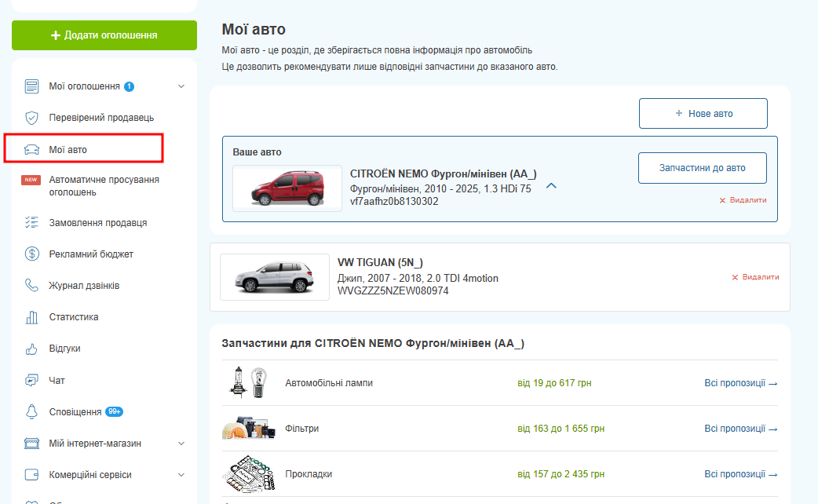818x504 pixels.
Task: Open Рекламний бюджет
Action: (x=91, y=254)
